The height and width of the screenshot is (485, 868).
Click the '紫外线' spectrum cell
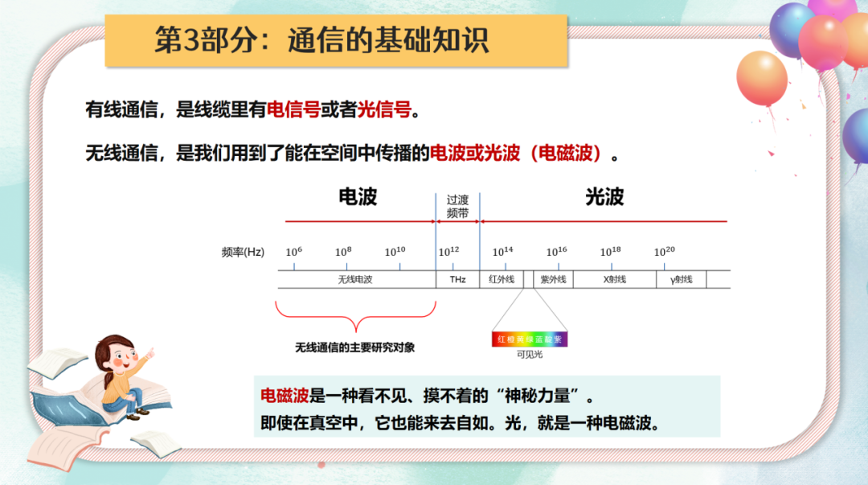[x=553, y=279]
